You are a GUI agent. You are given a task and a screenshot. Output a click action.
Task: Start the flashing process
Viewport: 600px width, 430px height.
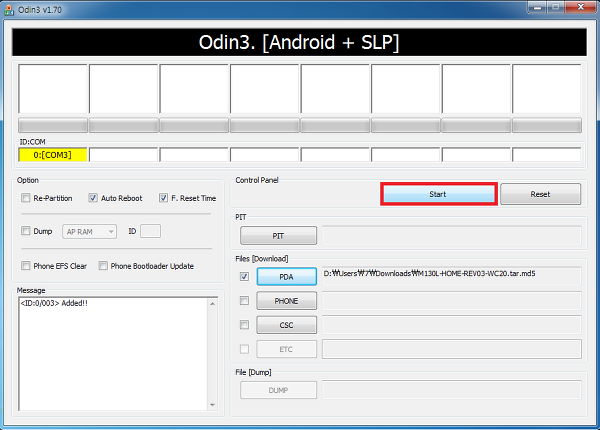[439, 194]
